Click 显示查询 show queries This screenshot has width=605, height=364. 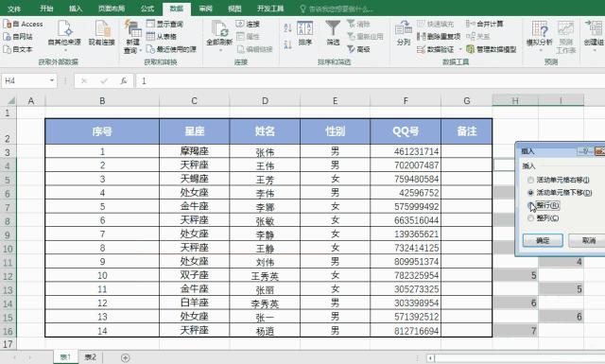click(x=164, y=24)
